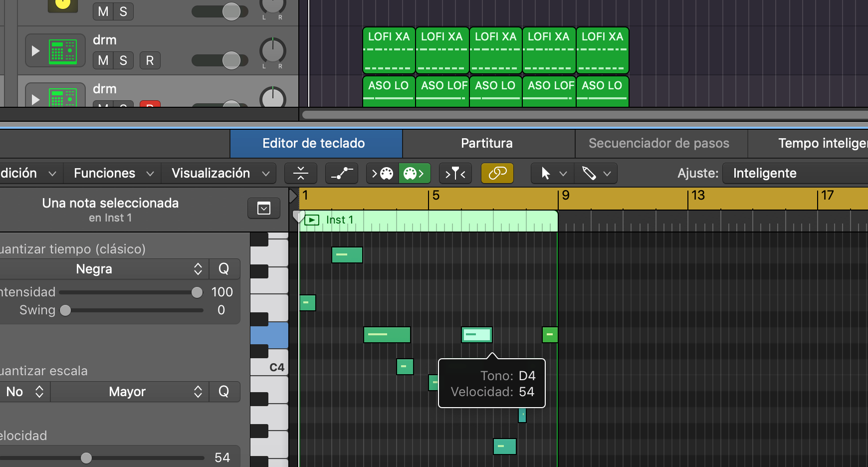The image size is (868, 467).
Task: Click the long note starting at bar 3
Action: 387,334
